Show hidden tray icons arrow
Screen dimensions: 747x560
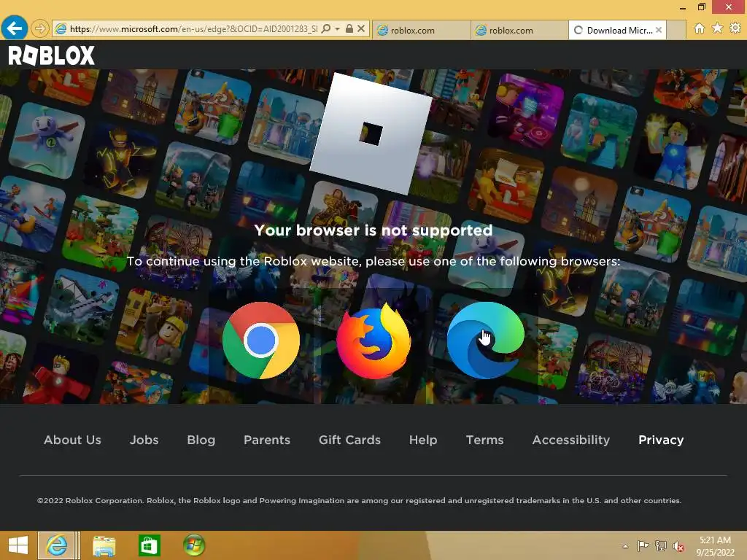pos(625,546)
